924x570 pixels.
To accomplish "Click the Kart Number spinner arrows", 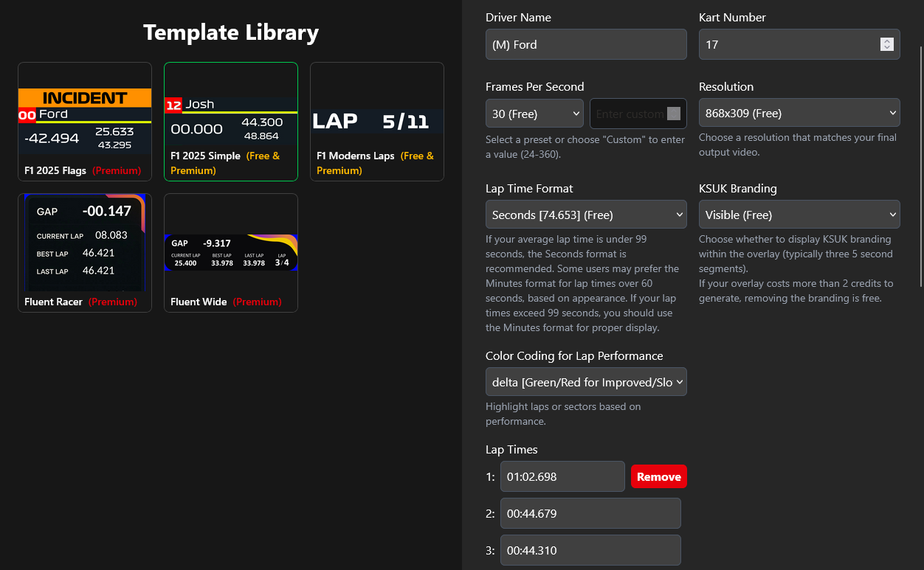I will [886, 44].
